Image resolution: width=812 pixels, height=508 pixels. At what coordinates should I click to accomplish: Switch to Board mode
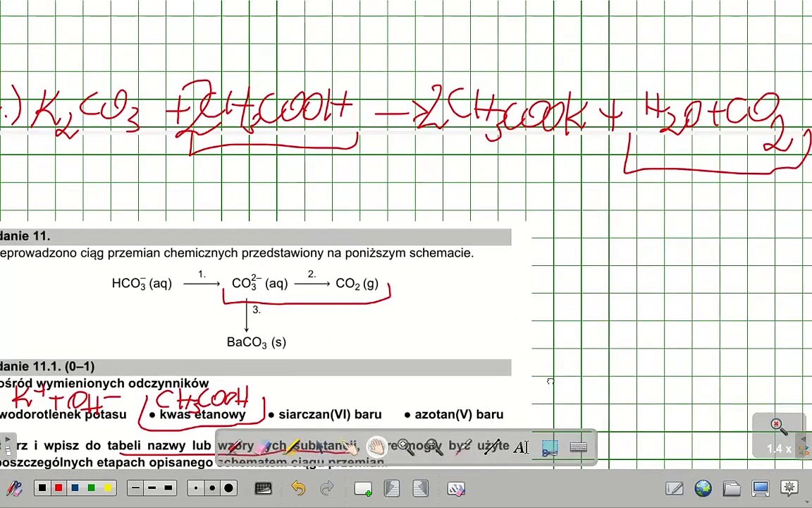(675, 488)
